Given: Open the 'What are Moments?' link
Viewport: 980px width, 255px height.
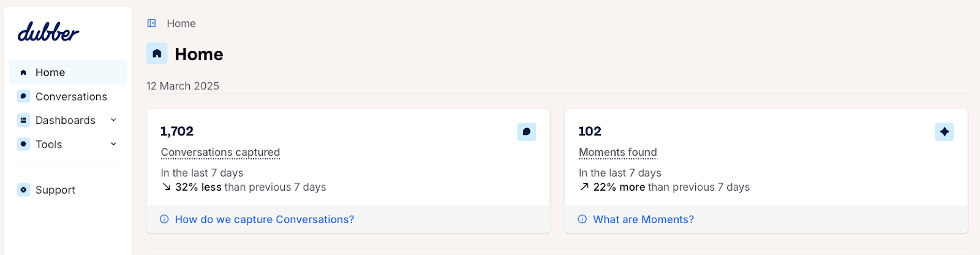Looking at the screenshot, I should (643, 219).
